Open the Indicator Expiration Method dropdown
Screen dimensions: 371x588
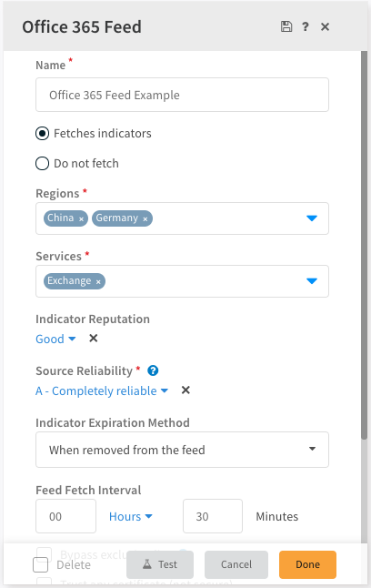coord(182,450)
